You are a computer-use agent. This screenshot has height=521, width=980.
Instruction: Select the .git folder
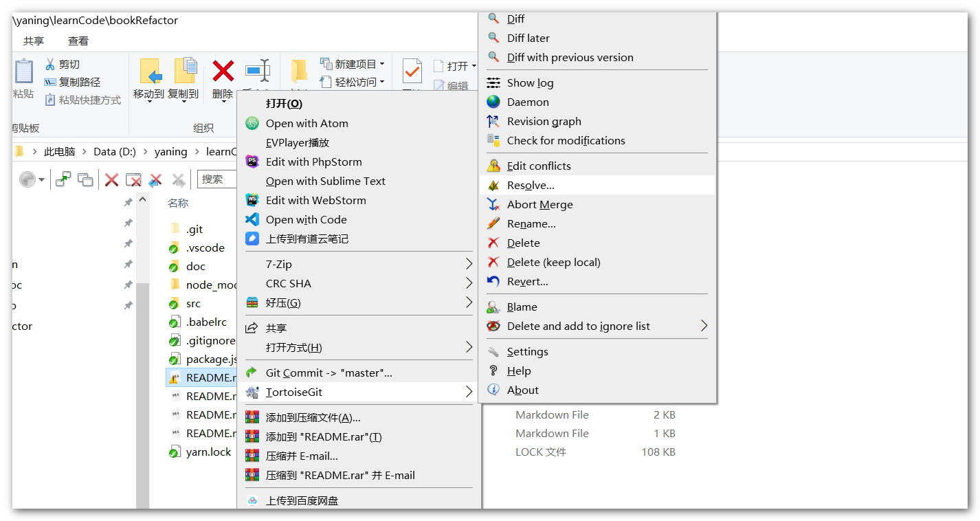(x=194, y=229)
